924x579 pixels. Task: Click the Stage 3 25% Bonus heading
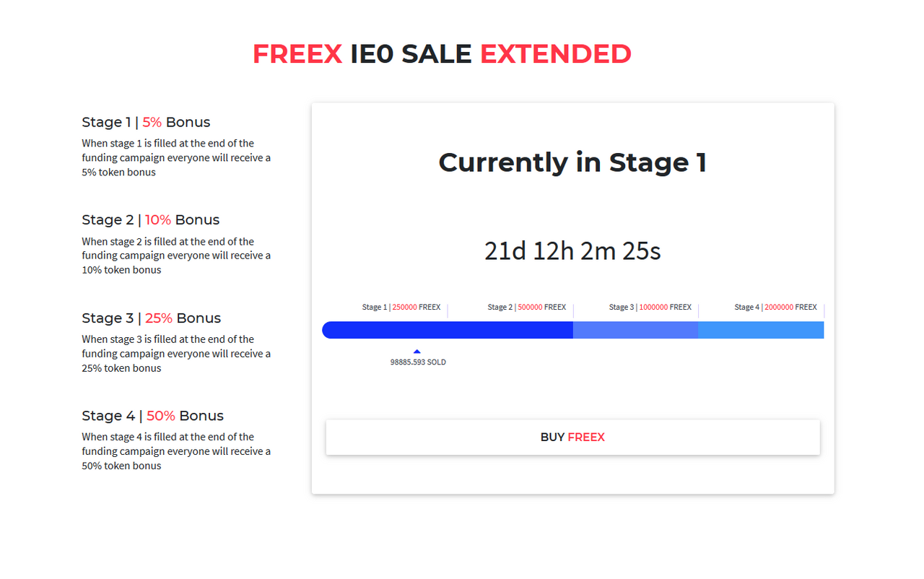click(x=152, y=318)
